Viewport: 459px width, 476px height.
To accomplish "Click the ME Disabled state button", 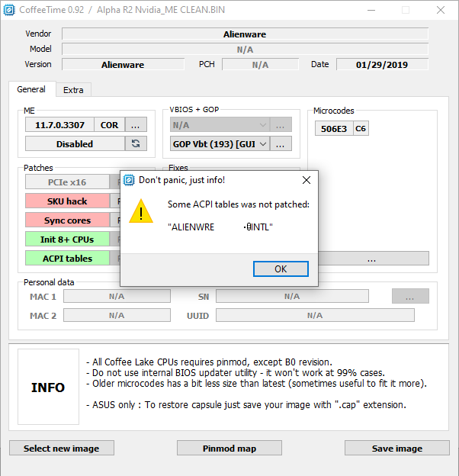I will click(75, 144).
